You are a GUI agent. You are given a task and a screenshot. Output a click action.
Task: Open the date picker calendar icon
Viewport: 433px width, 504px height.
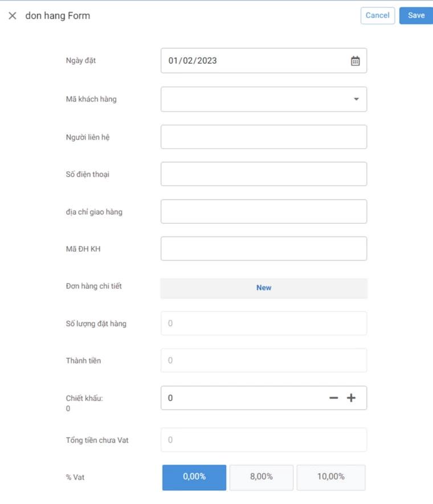(x=354, y=60)
